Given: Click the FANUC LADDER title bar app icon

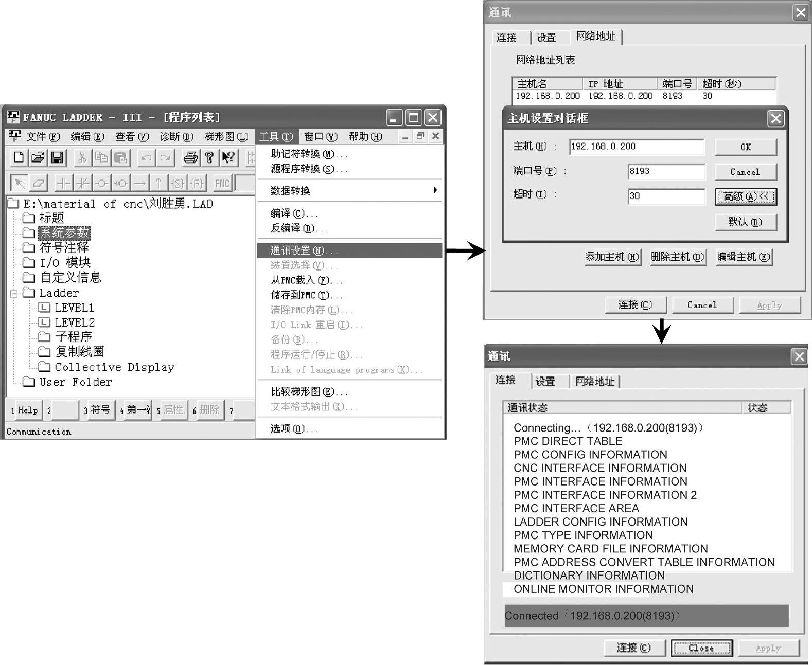Looking at the screenshot, I should pos(13,117).
